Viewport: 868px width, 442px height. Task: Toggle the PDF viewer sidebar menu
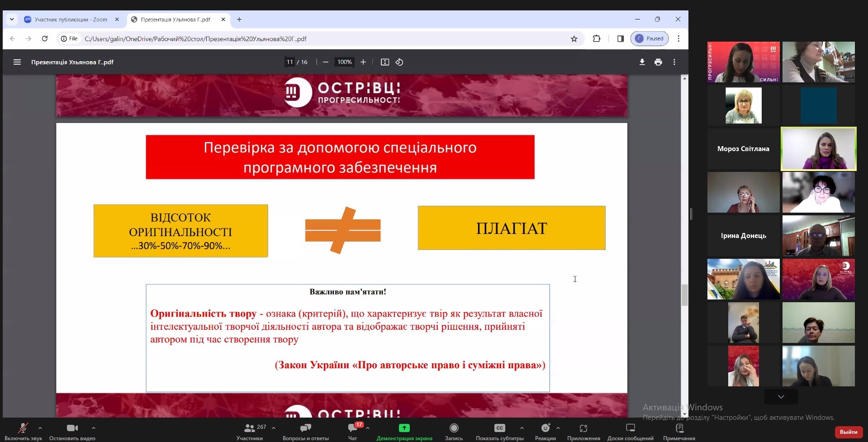(17, 62)
